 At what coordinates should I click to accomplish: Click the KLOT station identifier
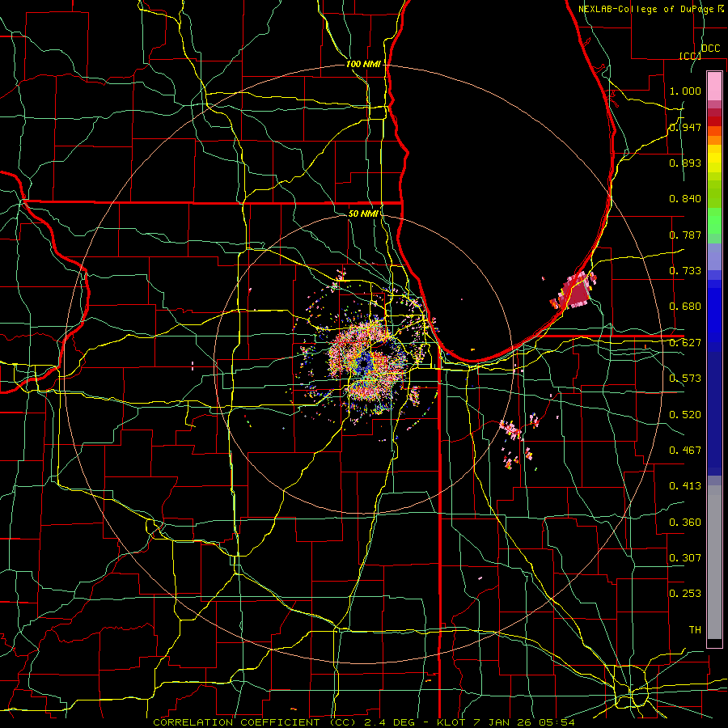point(451,722)
